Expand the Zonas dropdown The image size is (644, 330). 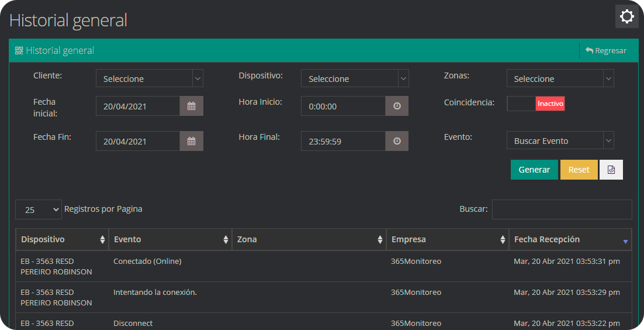[559, 78]
